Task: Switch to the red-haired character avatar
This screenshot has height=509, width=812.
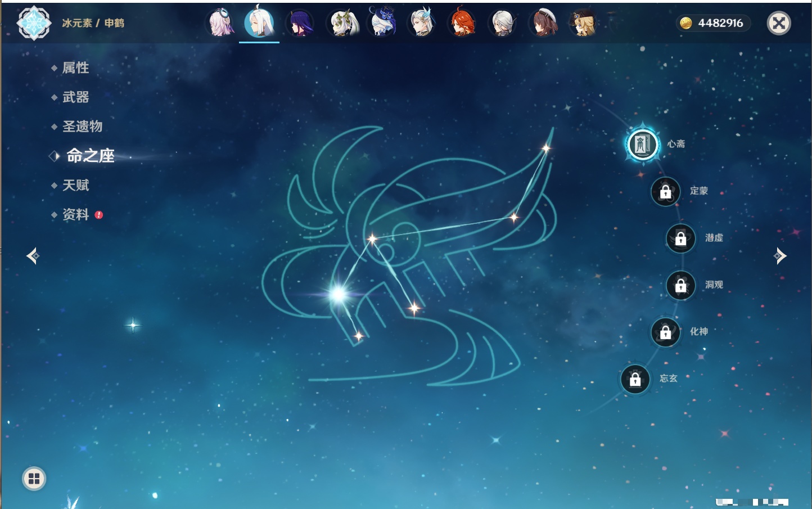Action: pos(462,22)
